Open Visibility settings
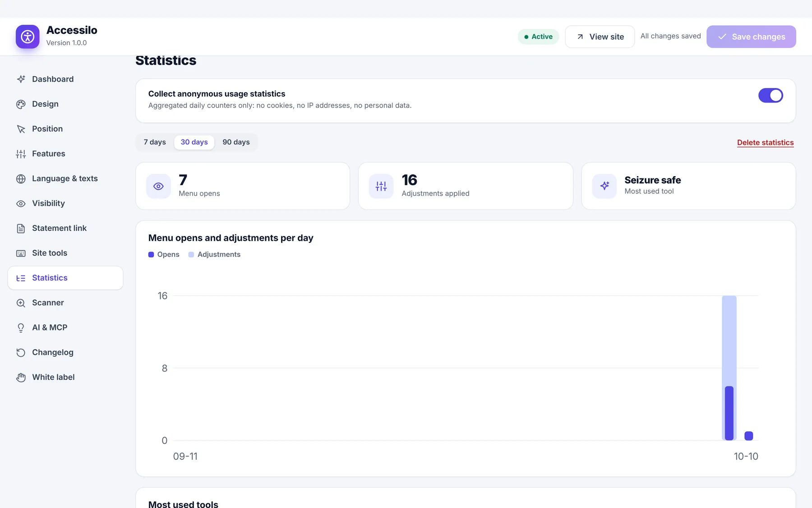812x508 pixels. click(65, 203)
